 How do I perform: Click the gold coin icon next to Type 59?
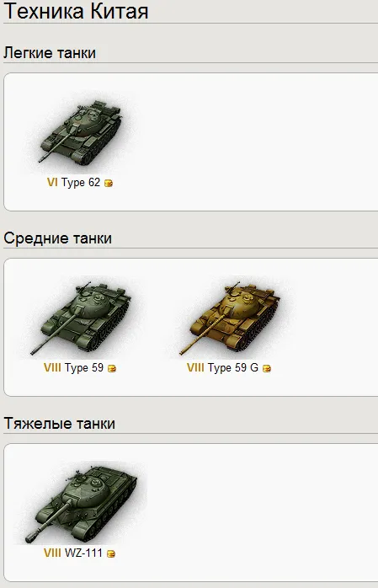tap(112, 369)
